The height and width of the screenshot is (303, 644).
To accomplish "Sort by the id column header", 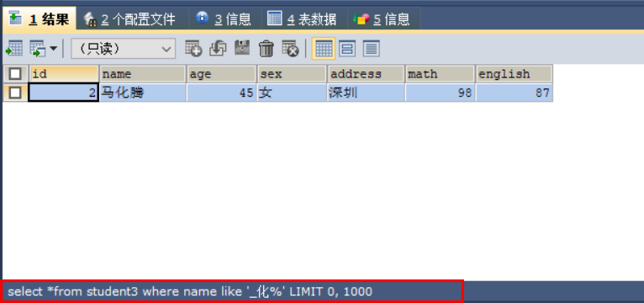I will tap(64, 74).
